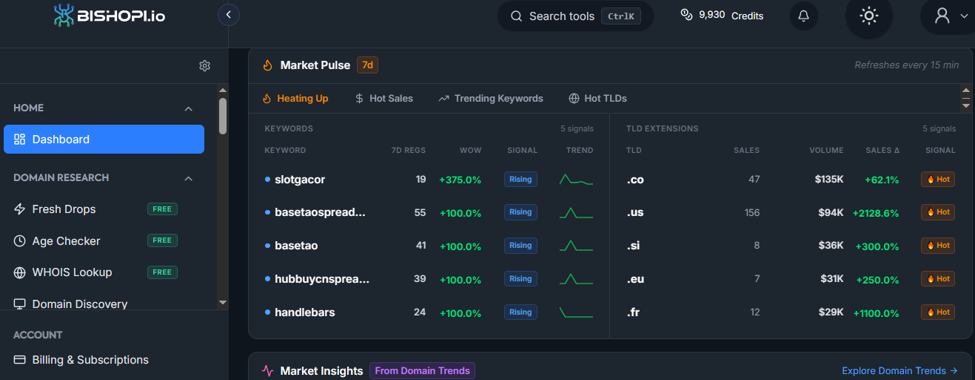The height and width of the screenshot is (380, 975).
Task: Open Fresh Drops tool
Action: [x=64, y=209]
